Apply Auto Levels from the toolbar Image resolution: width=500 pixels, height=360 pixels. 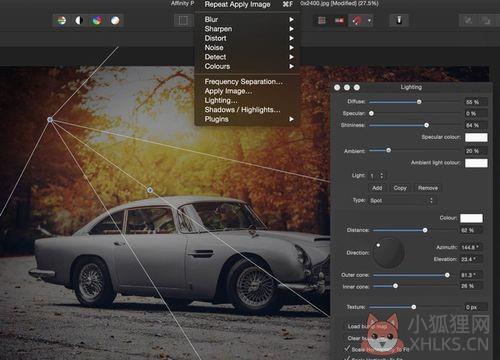coord(62,21)
